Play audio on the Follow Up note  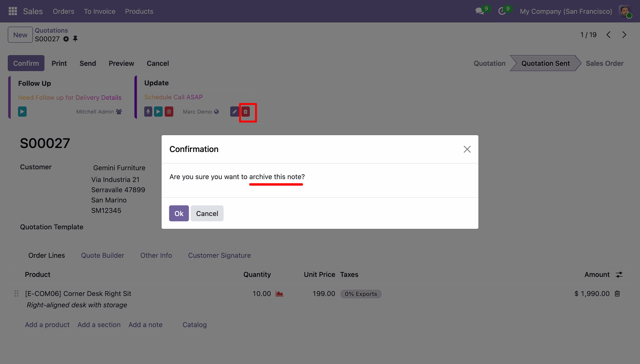pos(22,112)
